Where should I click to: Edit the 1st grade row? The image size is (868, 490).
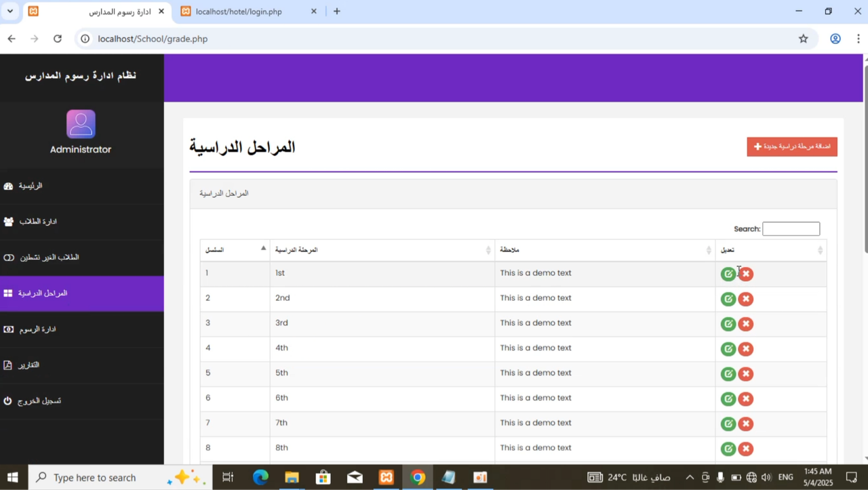[728, 274]
